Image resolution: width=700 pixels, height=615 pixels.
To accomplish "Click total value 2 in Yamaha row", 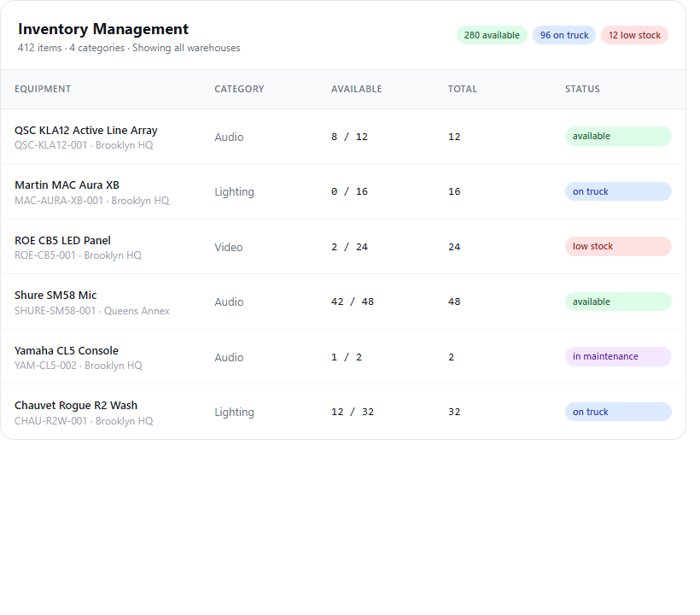I will click(x=452, y=357).
